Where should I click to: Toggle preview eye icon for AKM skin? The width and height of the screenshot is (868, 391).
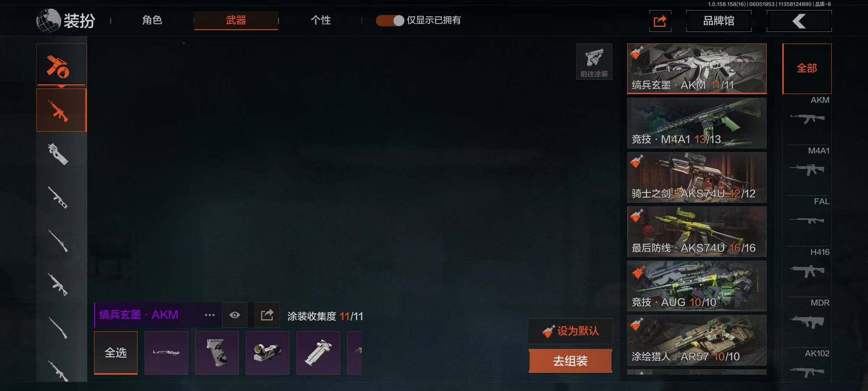[234, 315]
